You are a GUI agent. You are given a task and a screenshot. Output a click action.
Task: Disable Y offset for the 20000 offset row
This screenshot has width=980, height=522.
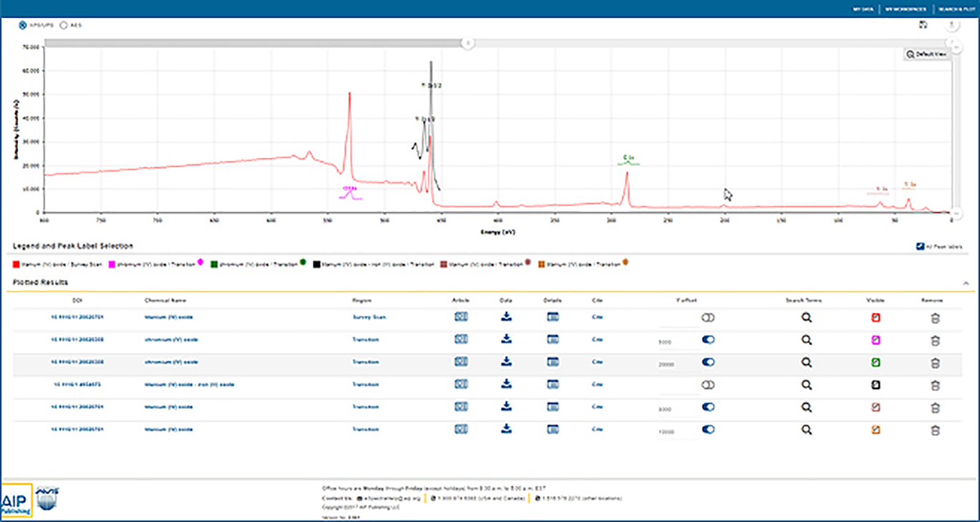click(x=709, y=362)
